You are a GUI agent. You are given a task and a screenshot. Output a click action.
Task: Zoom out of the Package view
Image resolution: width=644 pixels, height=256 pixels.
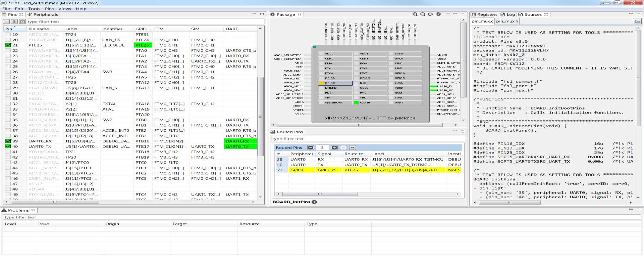(x=423, y=14)
